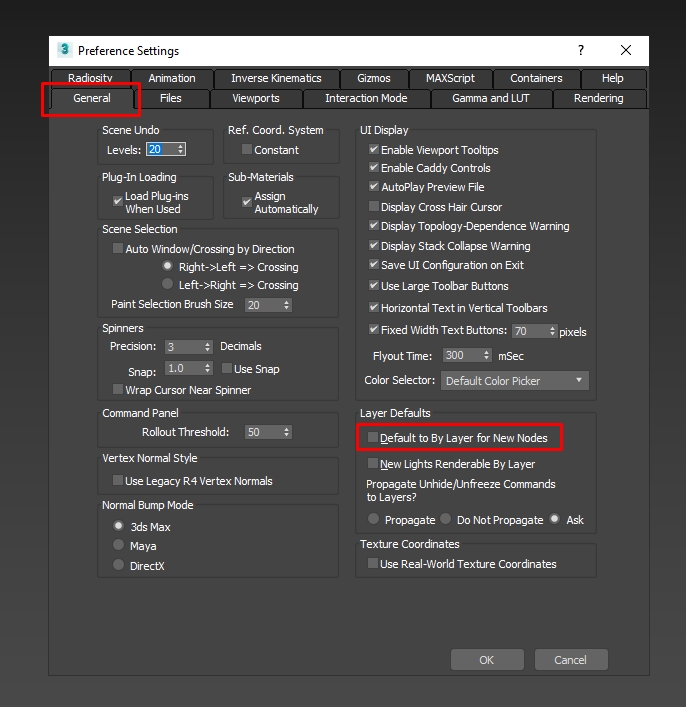Viewport: 686px width, 707px height.
Task: Click OK to confirm preferences
Action: point(487,660)
